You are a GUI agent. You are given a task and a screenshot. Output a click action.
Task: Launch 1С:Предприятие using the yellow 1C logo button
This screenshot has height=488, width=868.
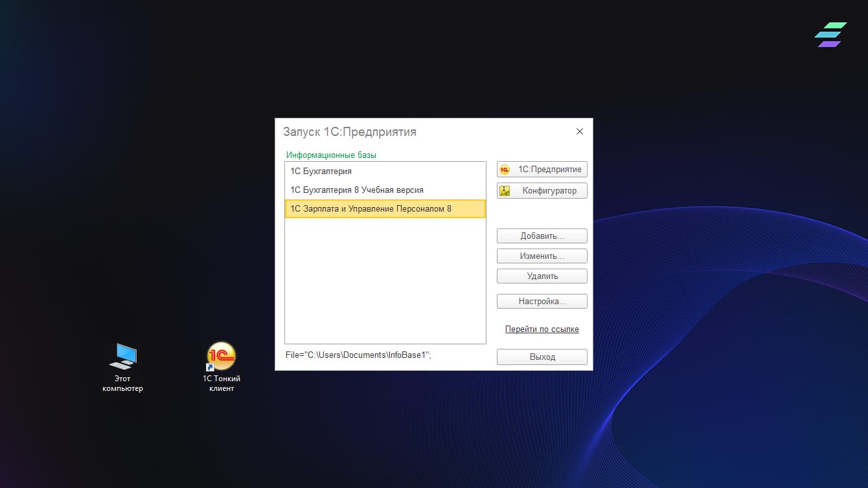coord(542,170)
